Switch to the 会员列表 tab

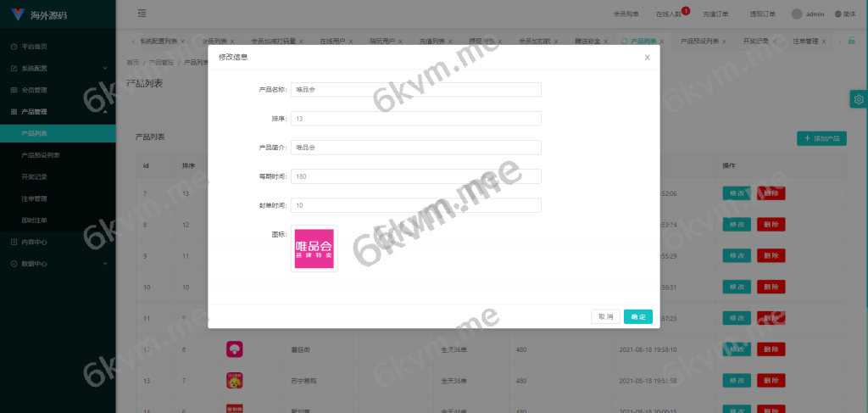(214, 41)
